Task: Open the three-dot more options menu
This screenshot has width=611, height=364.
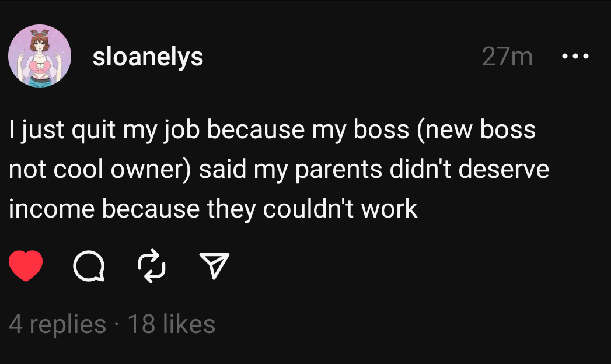Action: pyautogui.click(x=575, y=57)
